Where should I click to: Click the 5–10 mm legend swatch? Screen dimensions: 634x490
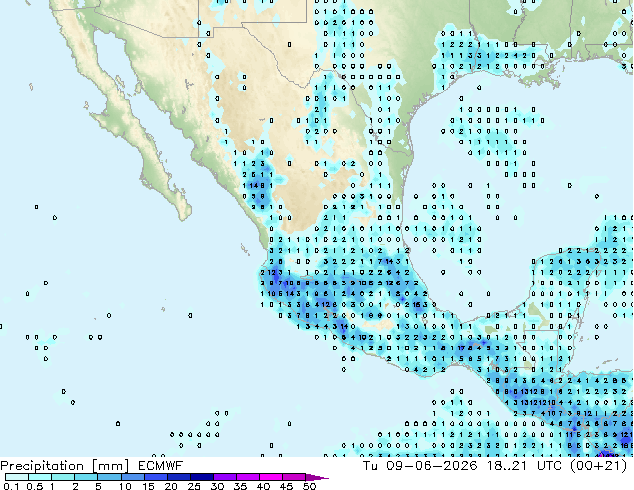pyautogui.click(x=110, y=477)
